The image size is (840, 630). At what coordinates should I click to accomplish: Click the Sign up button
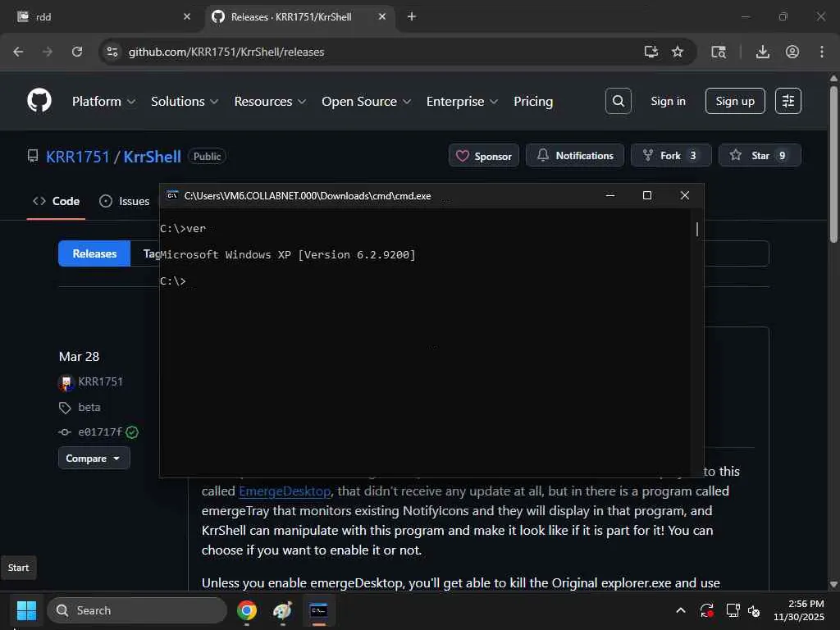click(735, 101)
